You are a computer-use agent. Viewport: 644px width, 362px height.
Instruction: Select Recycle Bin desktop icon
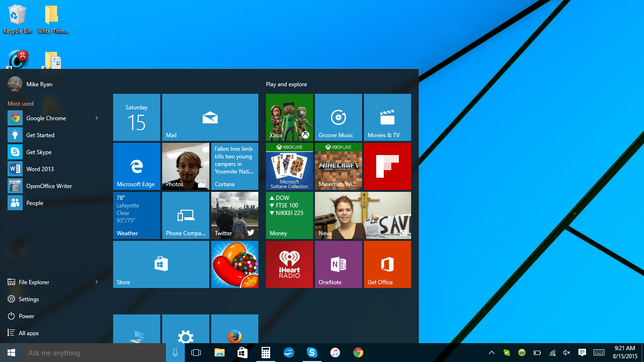tap(17, 19)
